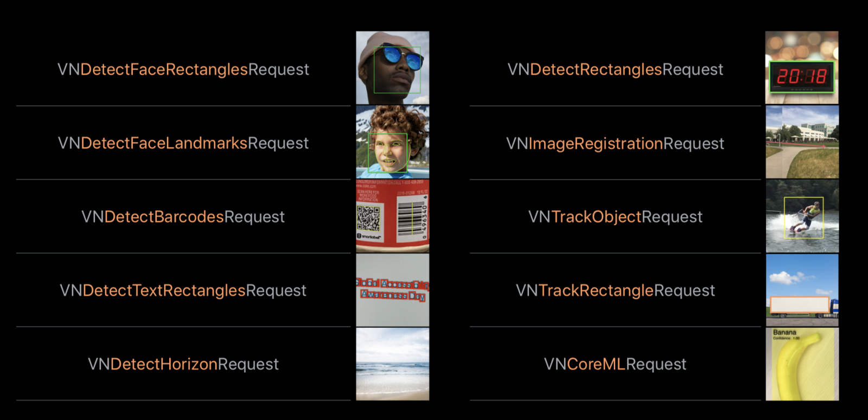Select VNDetectTextRectanglesRequest row
Viewport: 868px width, 420px height.
183,290
